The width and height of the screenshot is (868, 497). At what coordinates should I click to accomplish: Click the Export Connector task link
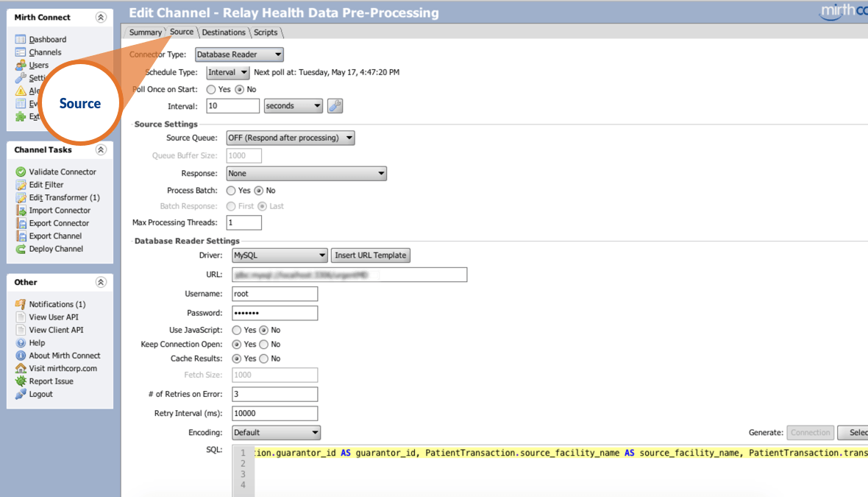click(60, 223)
